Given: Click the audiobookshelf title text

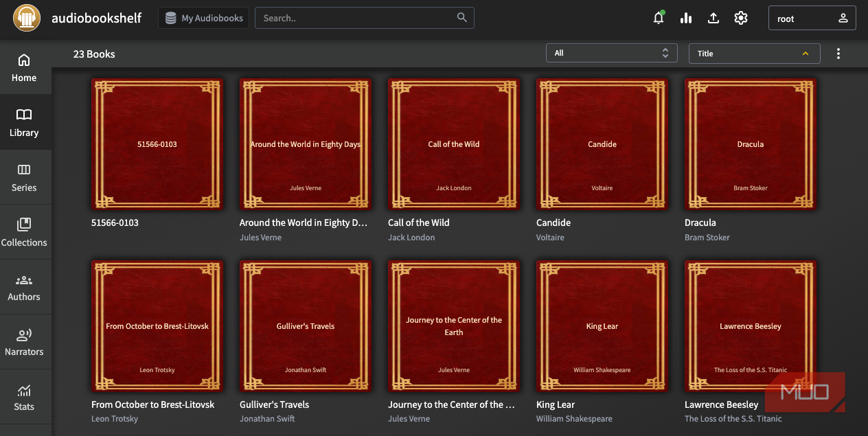Looking at the screenshot, I should tap(97, 19).
